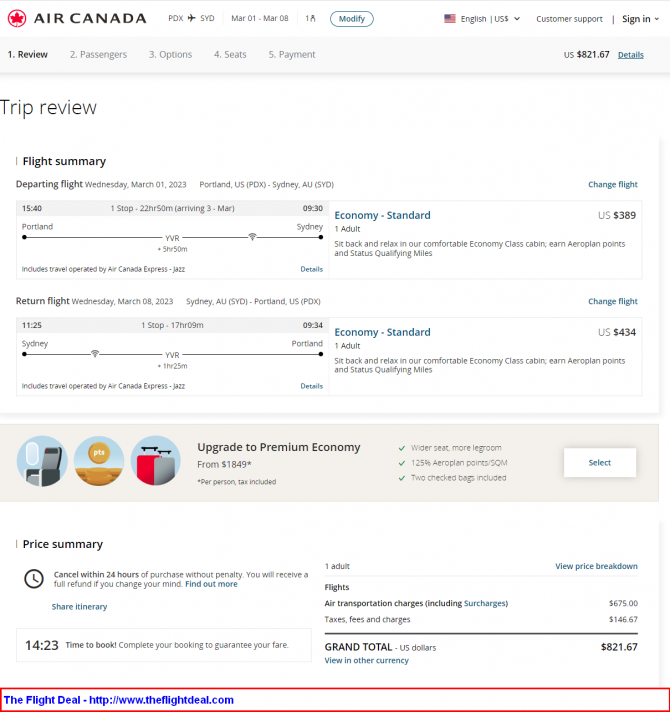670x712 pixels.
Task: Click View price breakdown link
Action: point(596,566)
